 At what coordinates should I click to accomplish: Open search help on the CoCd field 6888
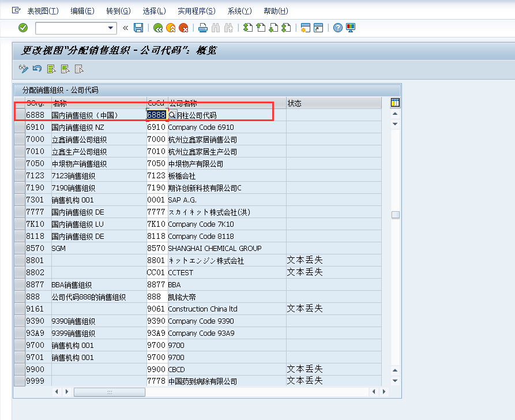[x=171, y=115]
